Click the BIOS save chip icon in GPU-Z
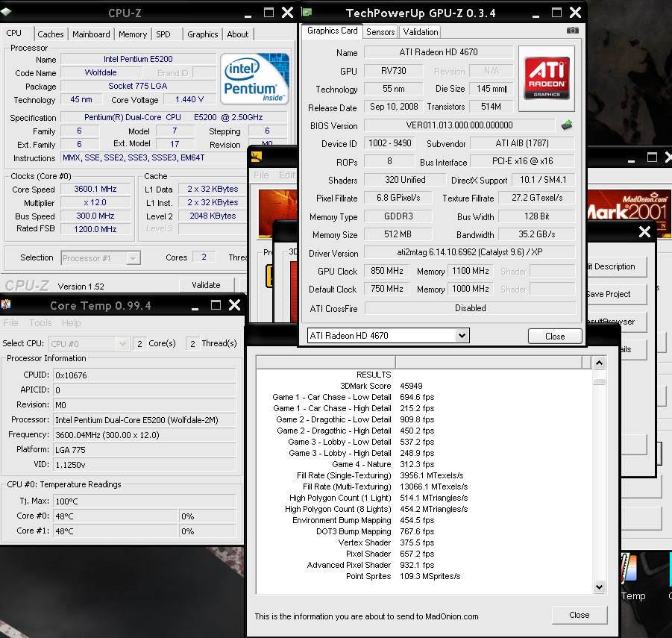 pos(567,125)
